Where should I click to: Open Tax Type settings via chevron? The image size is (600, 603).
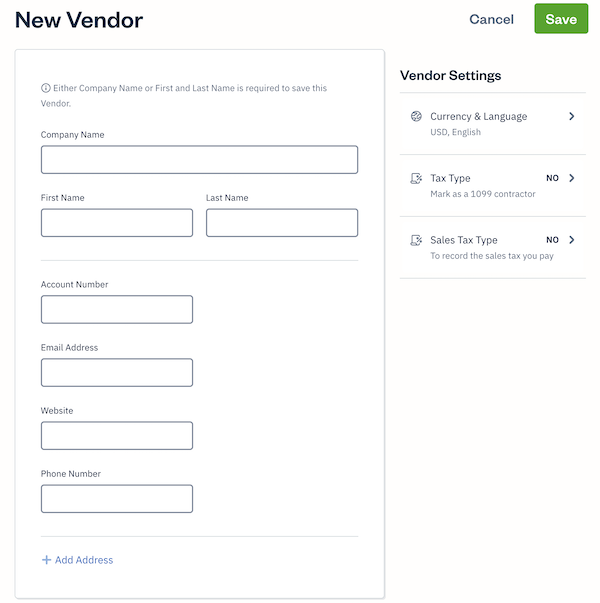click(571, 178)
